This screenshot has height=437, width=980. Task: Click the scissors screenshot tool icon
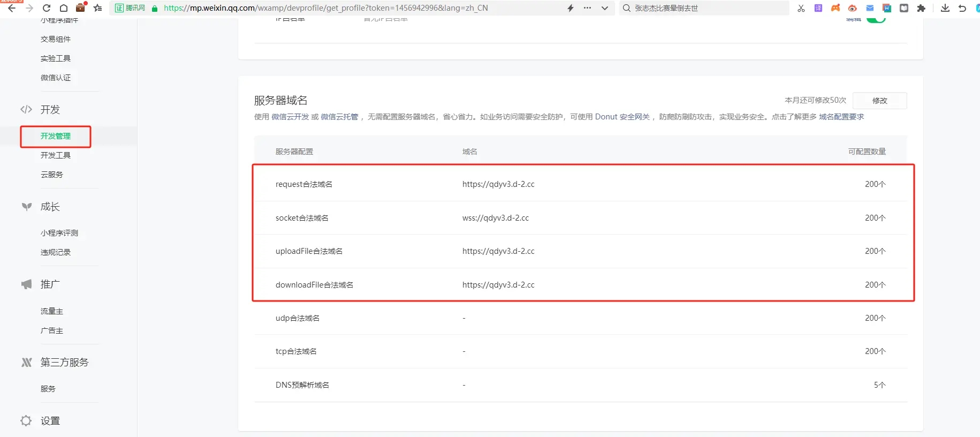801,8
